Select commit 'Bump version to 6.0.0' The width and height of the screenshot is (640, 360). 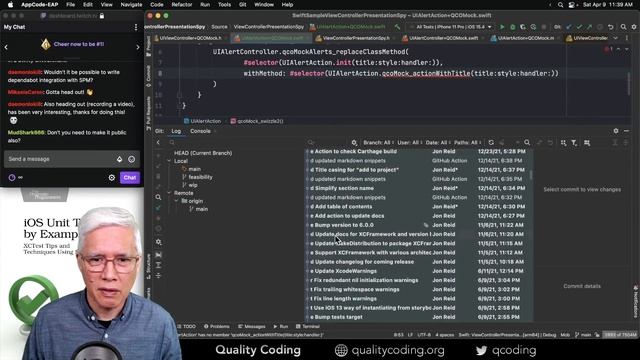pyautogui.click(x=420, y=225)
